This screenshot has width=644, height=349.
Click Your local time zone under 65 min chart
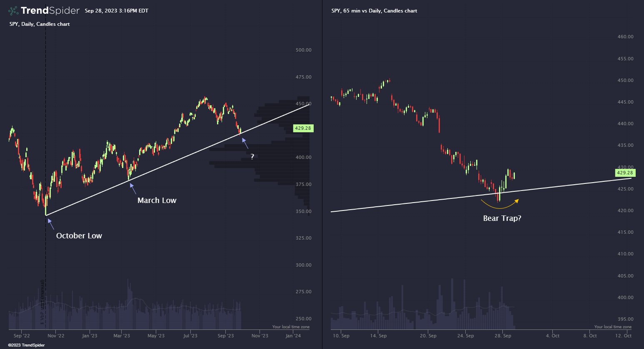613,327
